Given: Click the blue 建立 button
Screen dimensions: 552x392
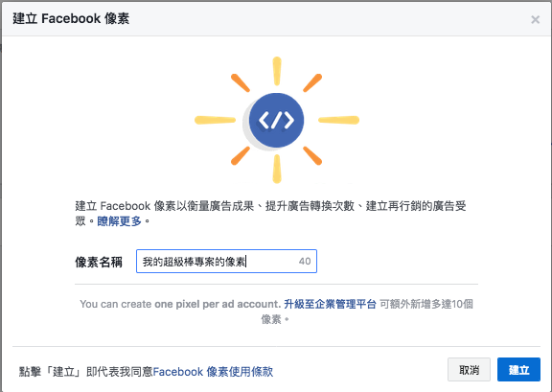Looking at the screenshot, I should pos(518,370).
